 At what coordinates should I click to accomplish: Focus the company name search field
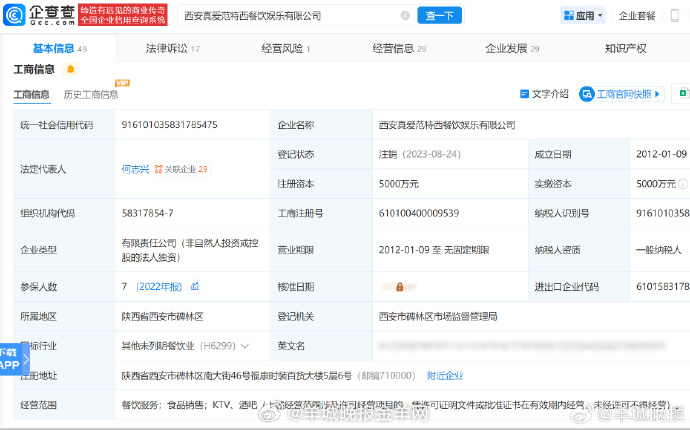coord(290,16)
